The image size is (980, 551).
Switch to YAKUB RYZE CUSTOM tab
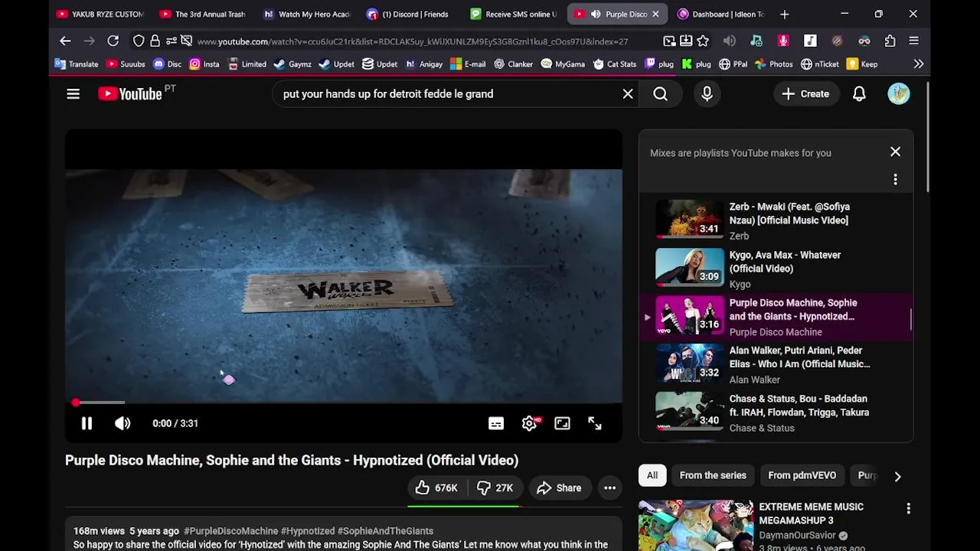click(100, 14)
